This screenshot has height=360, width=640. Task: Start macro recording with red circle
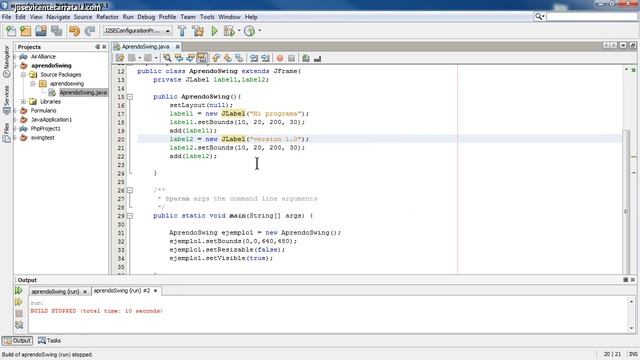click(x=280, y=58)
